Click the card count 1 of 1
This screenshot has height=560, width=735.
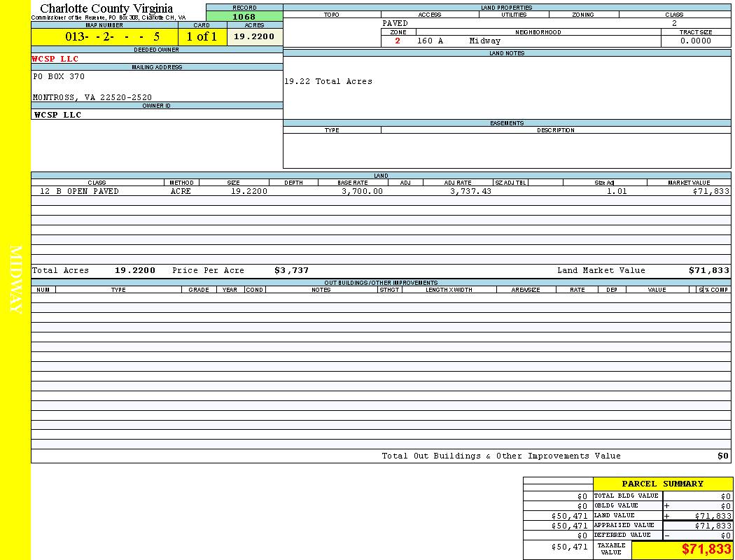202,37
